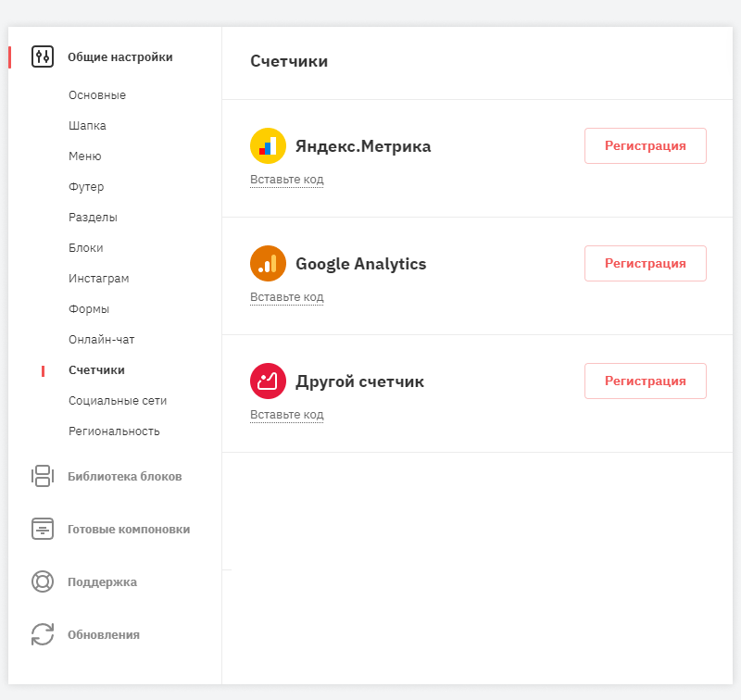Click Вставьте код under Google Analytics
The height and width of the screenshot is (700, 741).
(286, 297)
